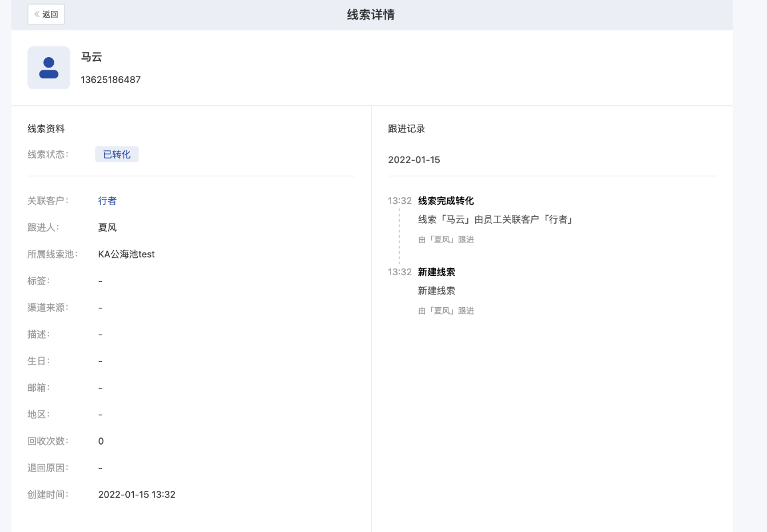Click the 所属线索池 label
This screenshot has width=767, height=532.
[53, 254]
